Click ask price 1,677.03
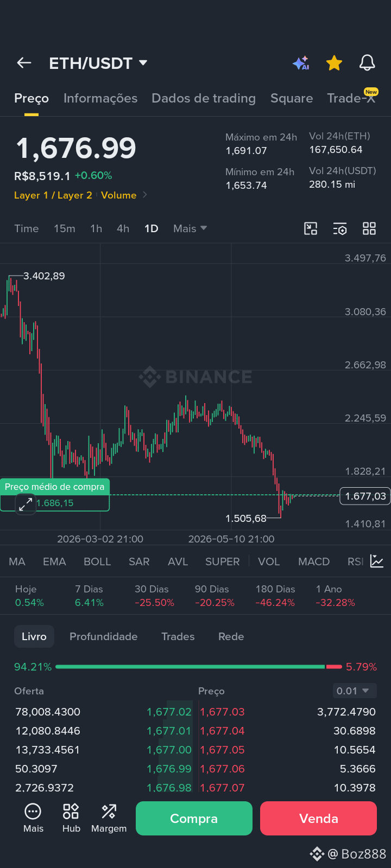Viewport: 391px width, 868px height. click(223, 712)
